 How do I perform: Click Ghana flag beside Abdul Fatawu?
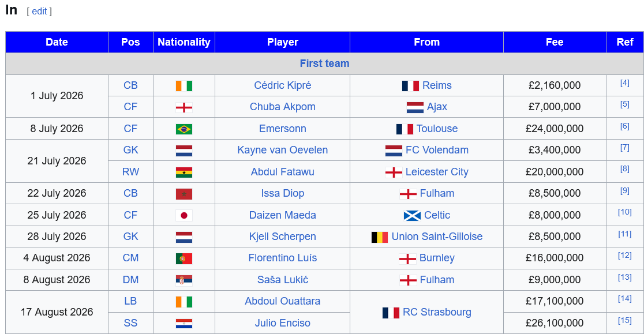(184, 172)
